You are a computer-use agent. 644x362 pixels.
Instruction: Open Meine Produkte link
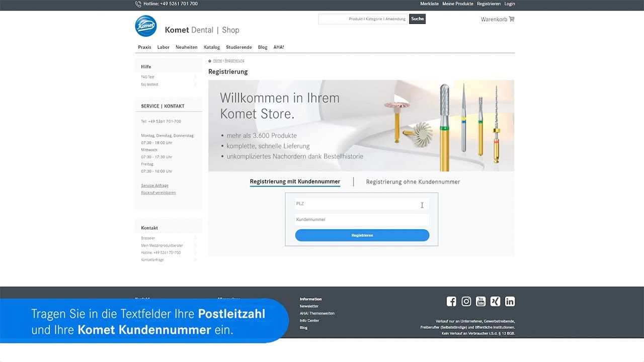click(x=458, y=4)
